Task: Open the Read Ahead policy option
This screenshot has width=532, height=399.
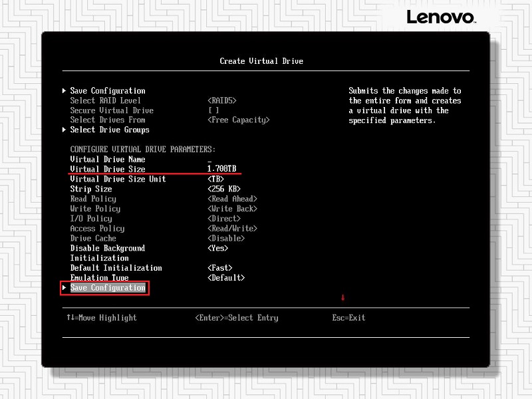Action: [232, 199]
